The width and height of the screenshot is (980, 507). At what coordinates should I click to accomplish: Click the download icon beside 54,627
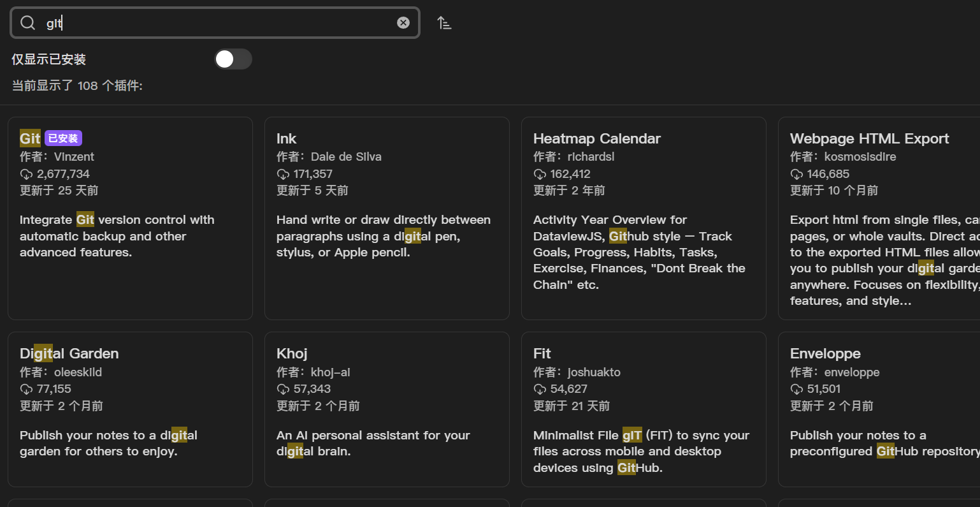click(540, 389)
